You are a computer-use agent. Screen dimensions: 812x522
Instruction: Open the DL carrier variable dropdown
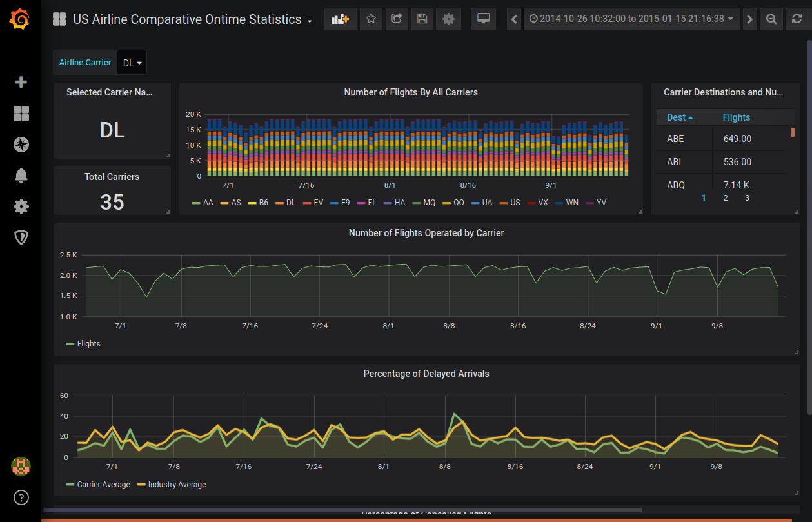pyautogui.click(x=132, y=62)
